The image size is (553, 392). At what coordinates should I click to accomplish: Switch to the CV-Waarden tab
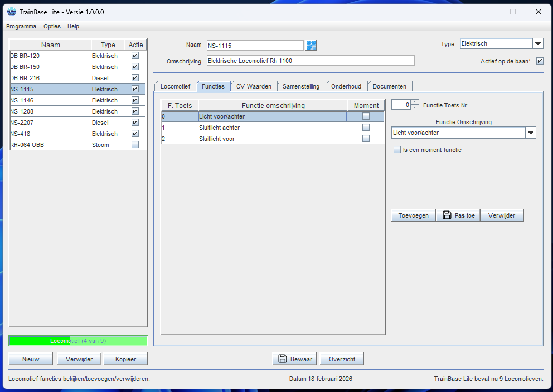tap(254, 86)
